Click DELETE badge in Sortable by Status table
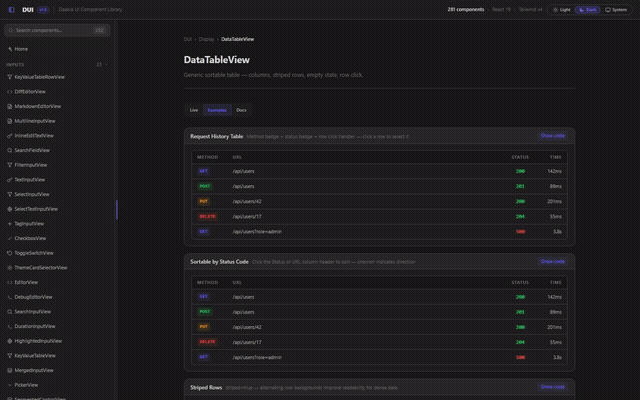The image size is (640, 400). pyautogui.click(x=207, y=342)
